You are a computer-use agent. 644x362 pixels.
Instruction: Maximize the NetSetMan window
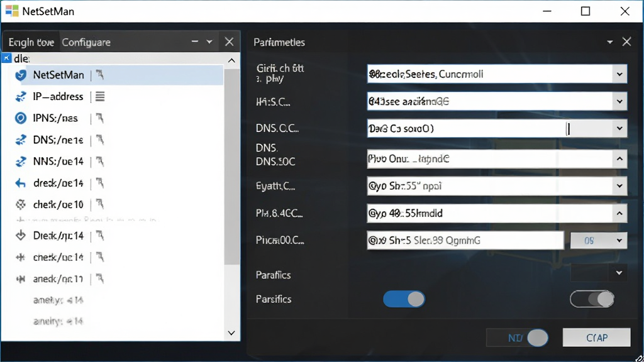586,11
